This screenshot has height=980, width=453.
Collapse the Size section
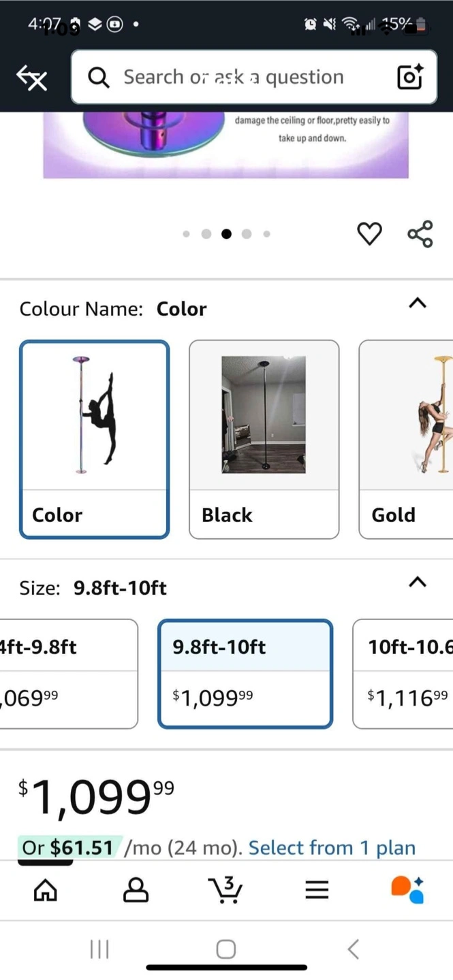pos(418,582)
